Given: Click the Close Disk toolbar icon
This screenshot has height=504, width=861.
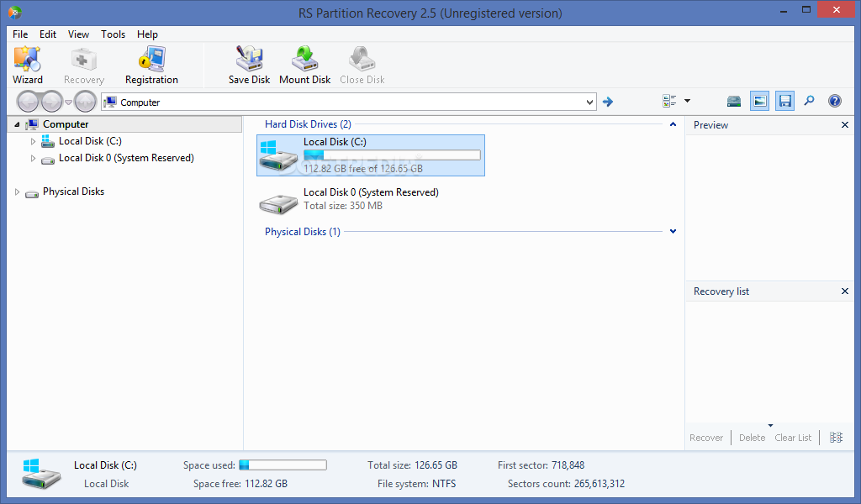Looking at the screenshot, I should point(362,65).
